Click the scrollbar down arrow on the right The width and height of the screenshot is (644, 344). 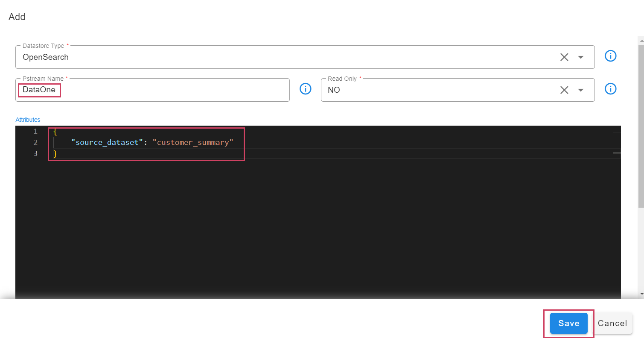click(x=641, y=294)
